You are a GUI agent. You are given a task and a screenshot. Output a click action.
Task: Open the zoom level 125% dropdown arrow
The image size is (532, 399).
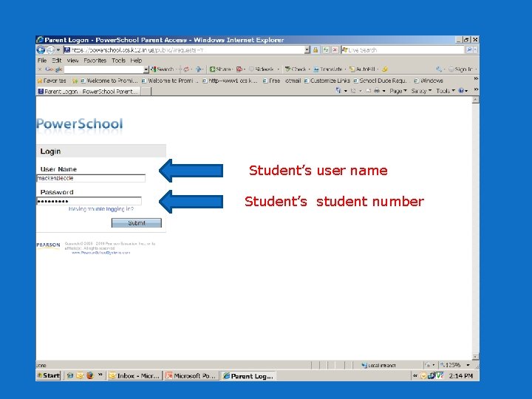tap(468, 365)
